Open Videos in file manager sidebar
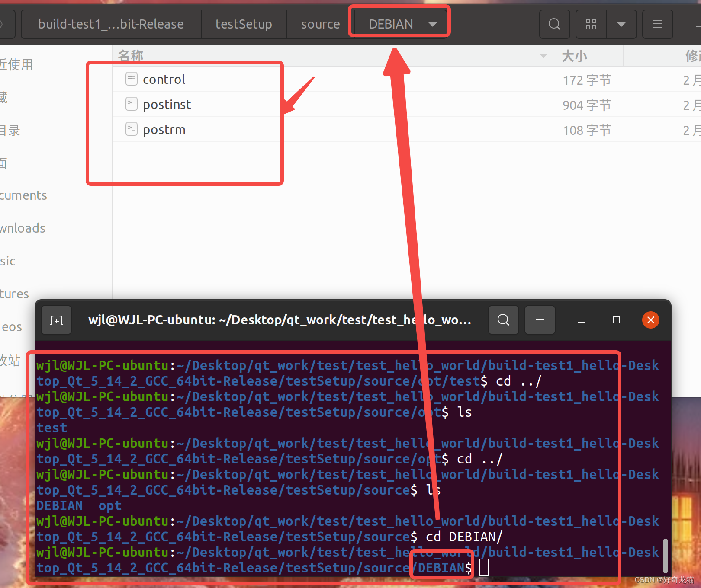The height and width of the screenshot is (588, 701). pos(11,327)
